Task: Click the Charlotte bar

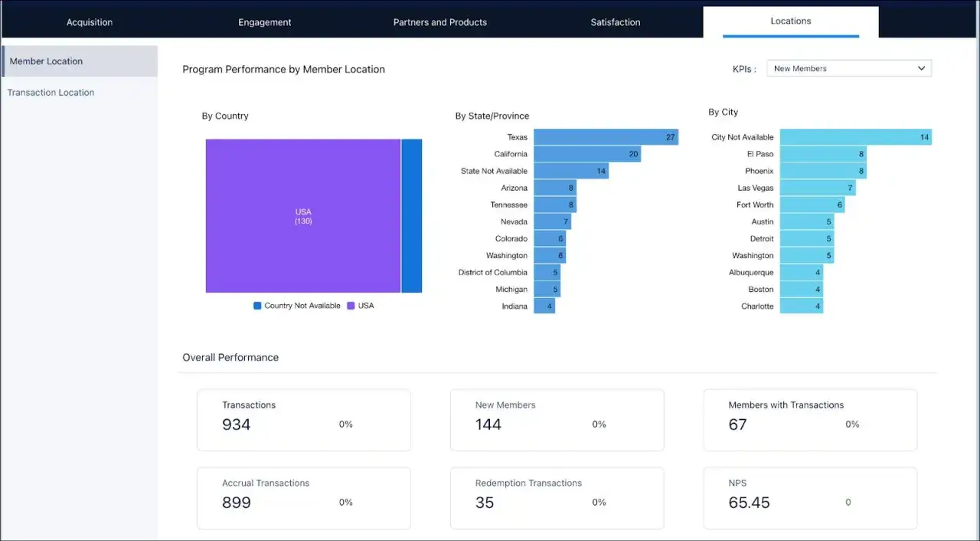Action: [802, 306]
